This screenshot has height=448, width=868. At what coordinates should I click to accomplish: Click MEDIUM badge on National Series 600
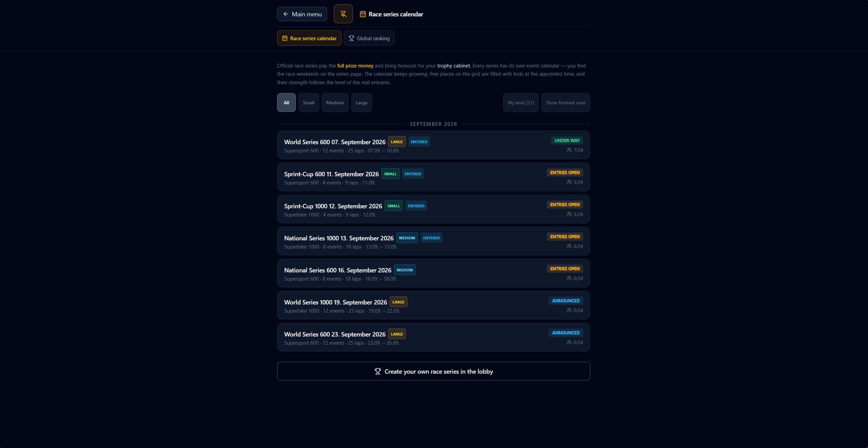[405, 270]
